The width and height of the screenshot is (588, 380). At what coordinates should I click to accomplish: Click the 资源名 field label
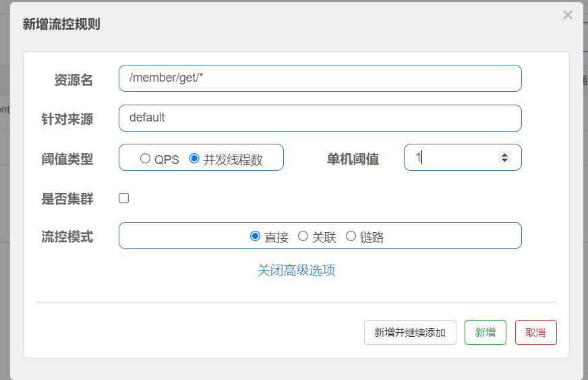click(73, 80)
